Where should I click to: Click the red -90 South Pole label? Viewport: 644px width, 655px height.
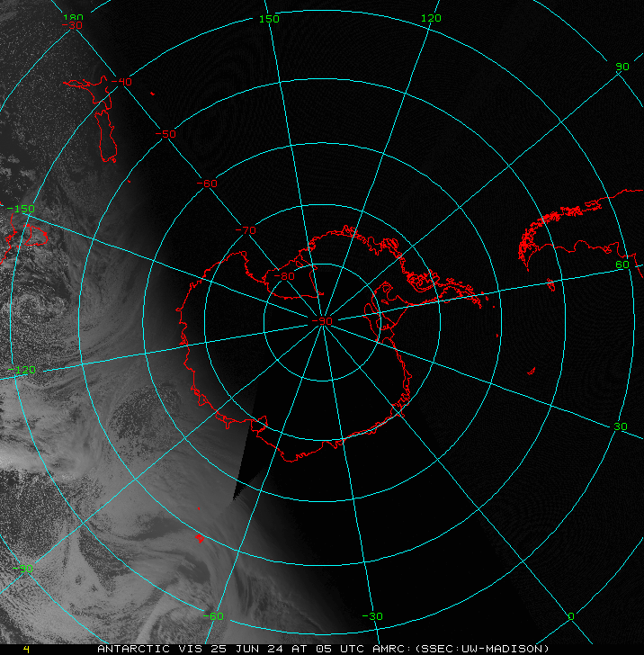pos(322,321)
